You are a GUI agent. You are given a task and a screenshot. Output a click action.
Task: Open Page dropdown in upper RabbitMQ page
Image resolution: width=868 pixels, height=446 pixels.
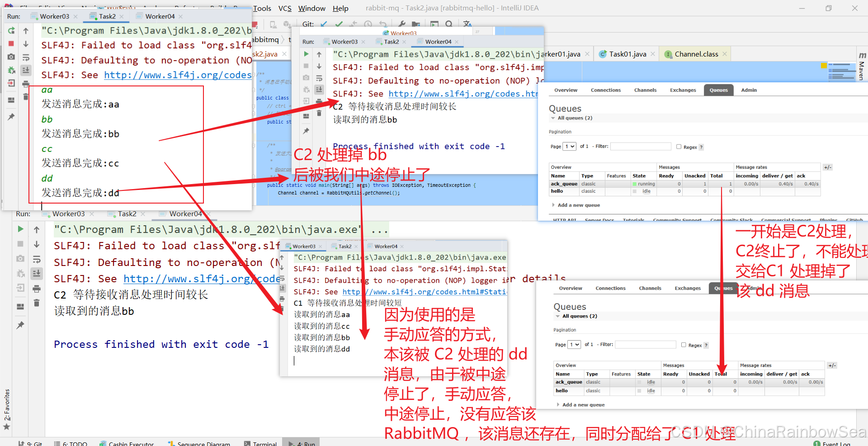click(x=570, y=147)
